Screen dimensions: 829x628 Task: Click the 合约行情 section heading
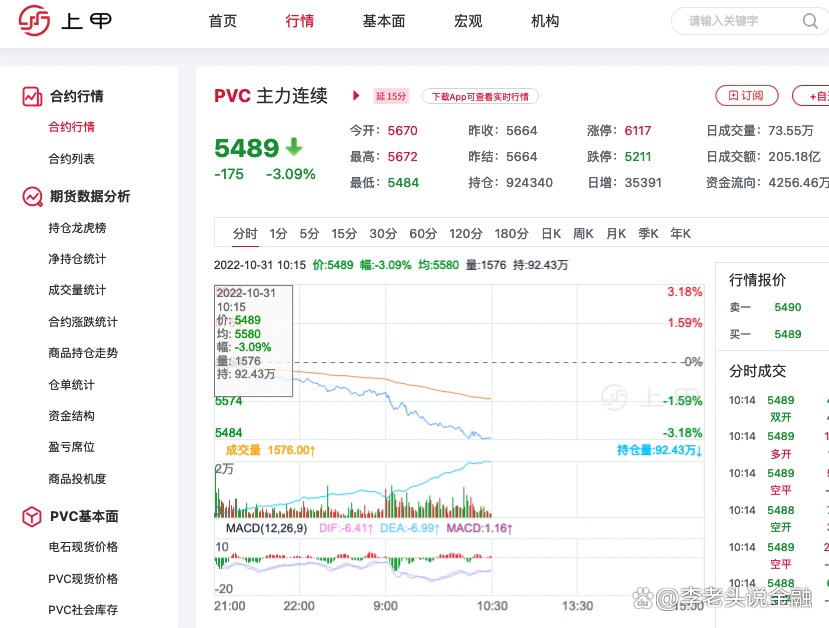pos(77,96)
